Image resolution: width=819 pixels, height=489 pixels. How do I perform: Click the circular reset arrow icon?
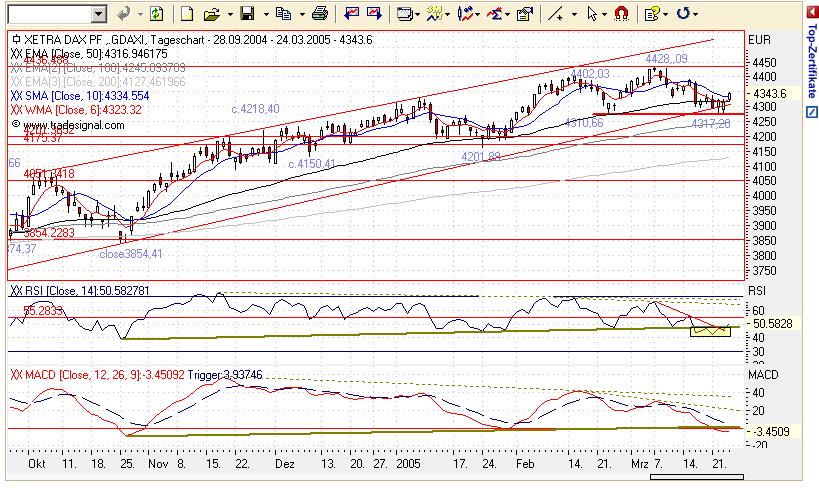(683, 14)
